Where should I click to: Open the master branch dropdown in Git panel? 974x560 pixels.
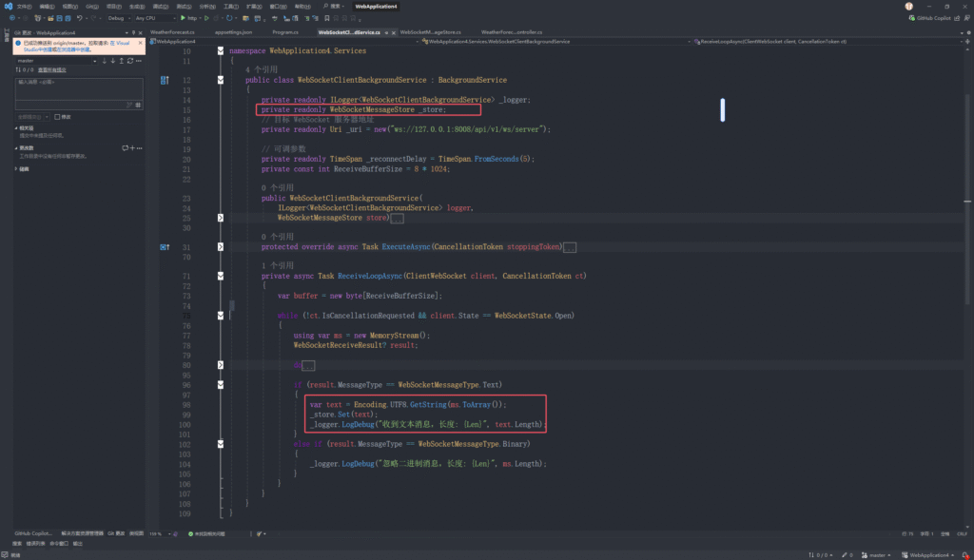[57, 61]
